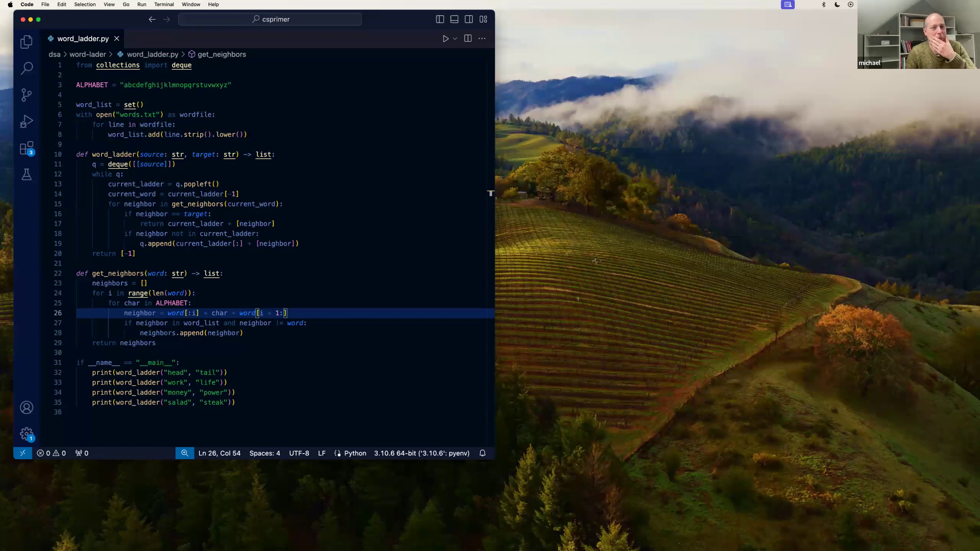Click the screen sharing icon in menu bar
Image resolution: width=980 pixels, height=551 pixels.
788,5
